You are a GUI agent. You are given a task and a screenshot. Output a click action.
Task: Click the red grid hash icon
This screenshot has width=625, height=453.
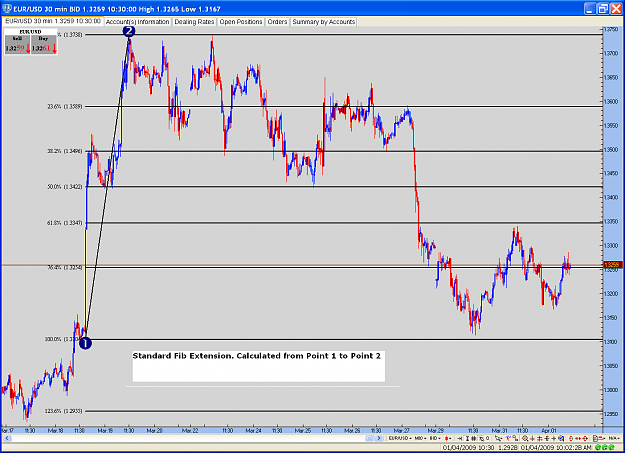coord(540,438)
